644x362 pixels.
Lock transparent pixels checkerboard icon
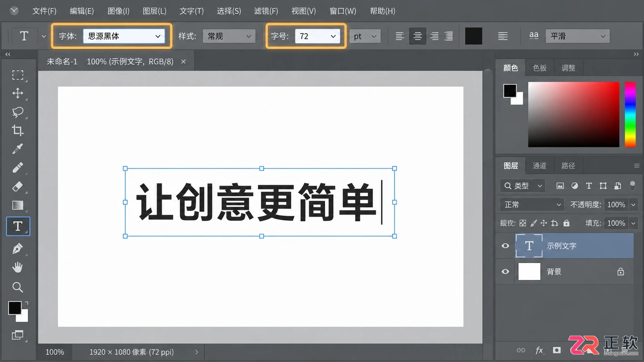tap(523, 223)
